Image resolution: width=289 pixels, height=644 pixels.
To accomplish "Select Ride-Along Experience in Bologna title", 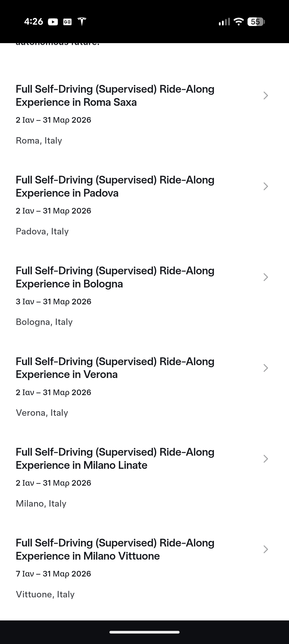I will (x=115, y=277).
